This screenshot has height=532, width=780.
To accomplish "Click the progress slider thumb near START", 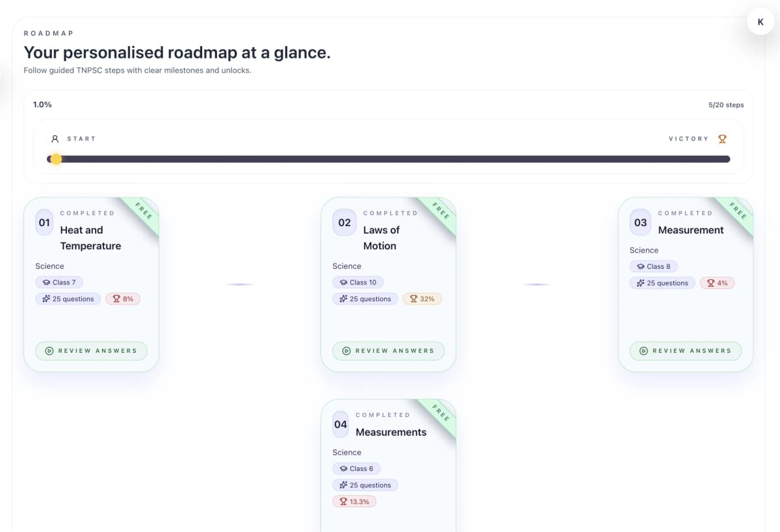I will coord(55,158).
